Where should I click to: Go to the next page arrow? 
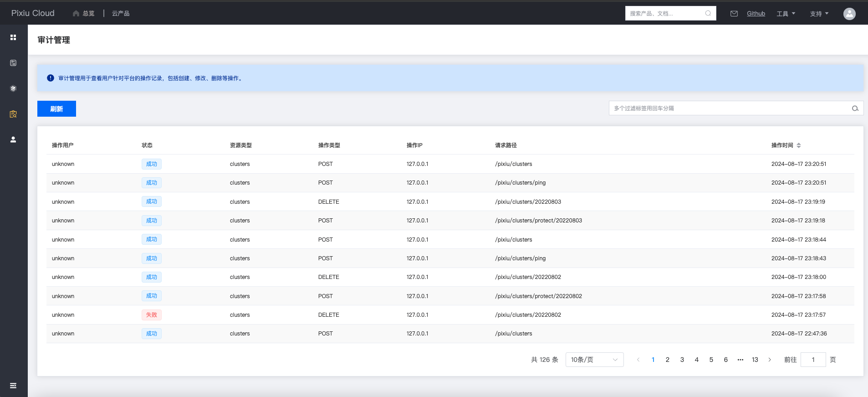pyautogui.click(x=770, y=360)
